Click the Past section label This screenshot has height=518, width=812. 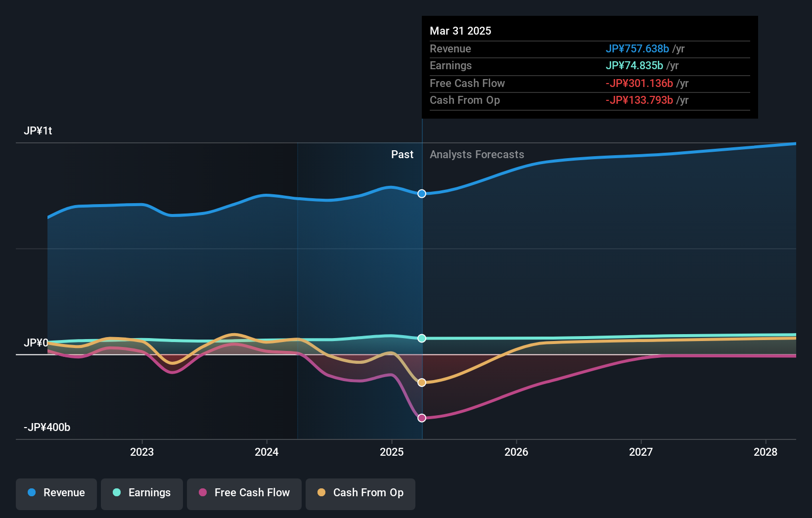[402, 154]
